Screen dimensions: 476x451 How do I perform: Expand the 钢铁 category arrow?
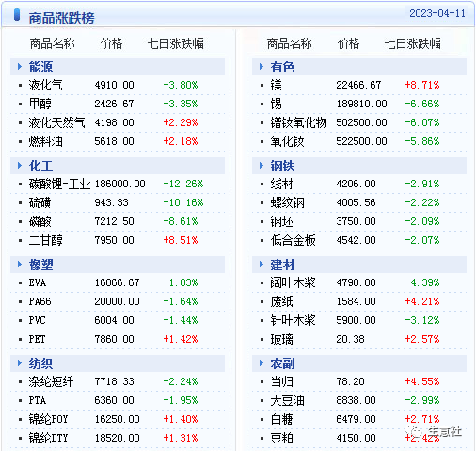[x=262, y=166]
